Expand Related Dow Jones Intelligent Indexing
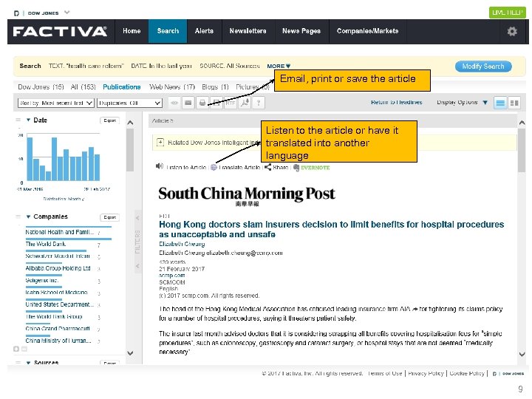Screen dimensions: 532x399 click(x=160, y=142)
